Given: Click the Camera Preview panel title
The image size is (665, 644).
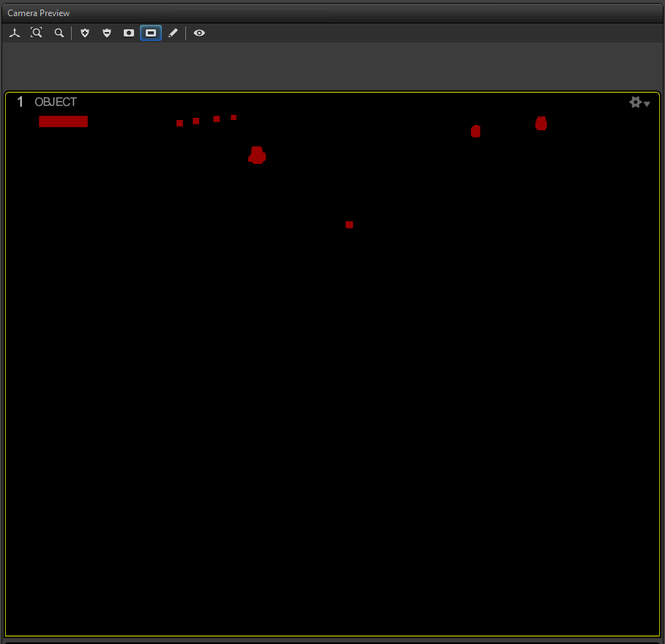Looking at the screenshot, I should point(39,13).
